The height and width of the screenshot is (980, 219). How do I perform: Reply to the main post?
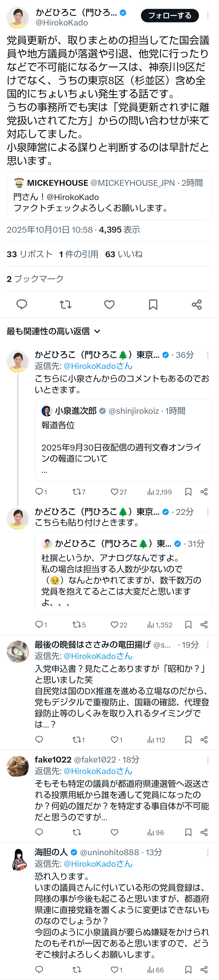[x=22, y=304]
